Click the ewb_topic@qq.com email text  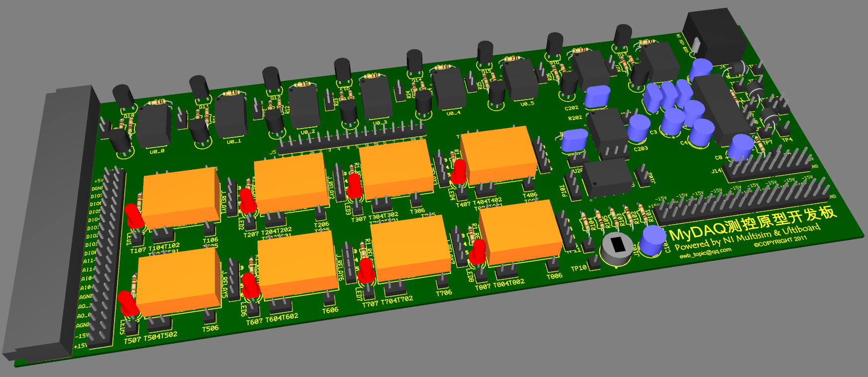pos(705,253)
